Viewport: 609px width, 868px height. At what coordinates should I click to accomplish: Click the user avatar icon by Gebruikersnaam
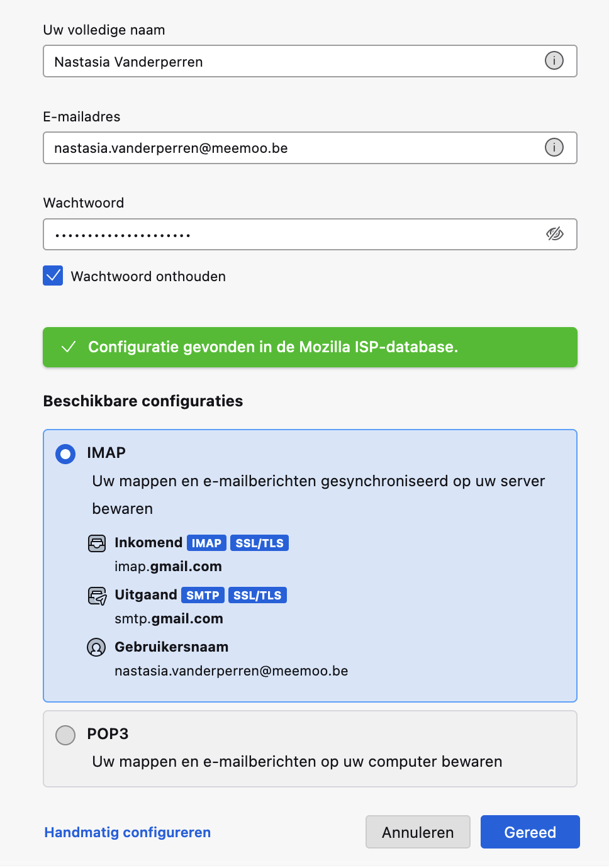point(96,647)
